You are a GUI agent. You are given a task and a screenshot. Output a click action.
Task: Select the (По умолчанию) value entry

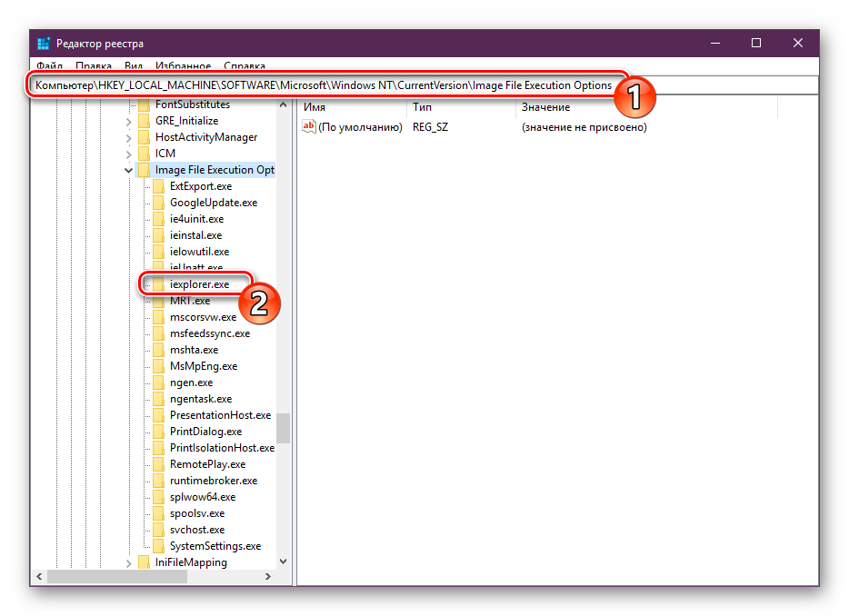point(360,127)
